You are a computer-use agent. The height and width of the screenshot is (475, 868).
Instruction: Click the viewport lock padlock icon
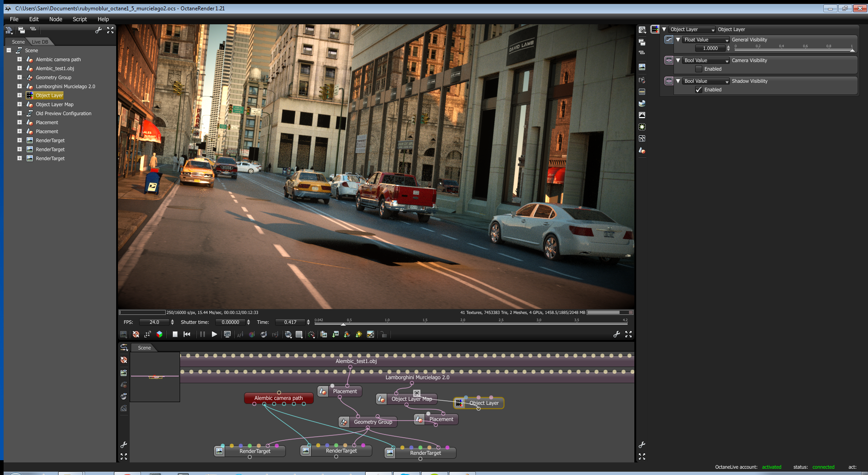(384, 334)
